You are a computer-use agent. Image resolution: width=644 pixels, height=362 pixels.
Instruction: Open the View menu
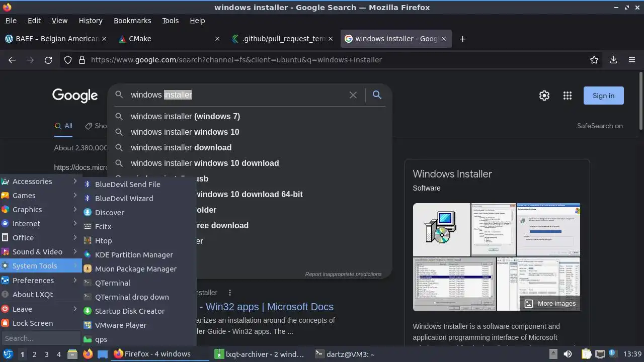[59, 21]
